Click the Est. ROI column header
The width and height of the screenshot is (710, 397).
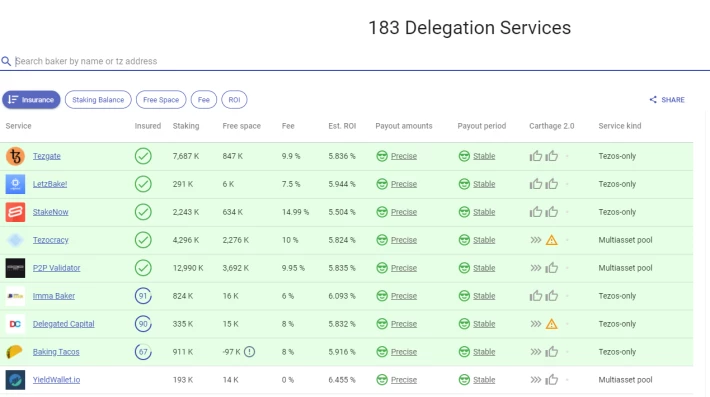coord(342,126)
